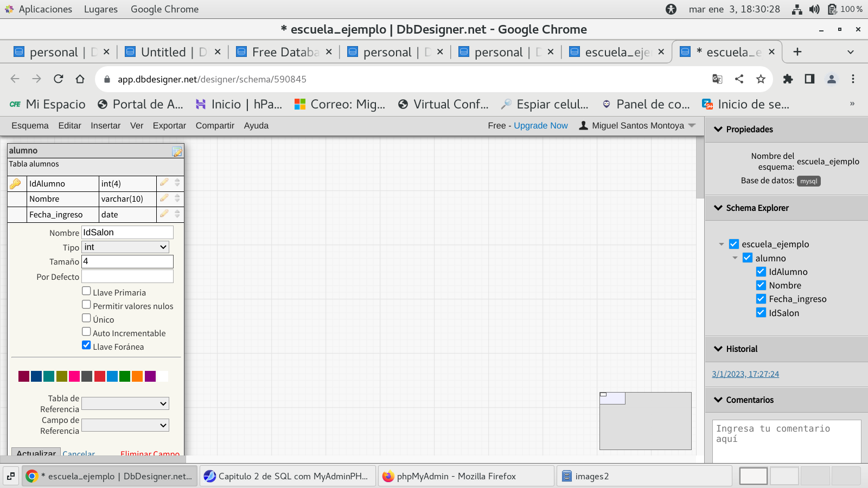Viewport: 868px width, 488px height.
Task: Pick the pink color swatch
Action: 74,376
